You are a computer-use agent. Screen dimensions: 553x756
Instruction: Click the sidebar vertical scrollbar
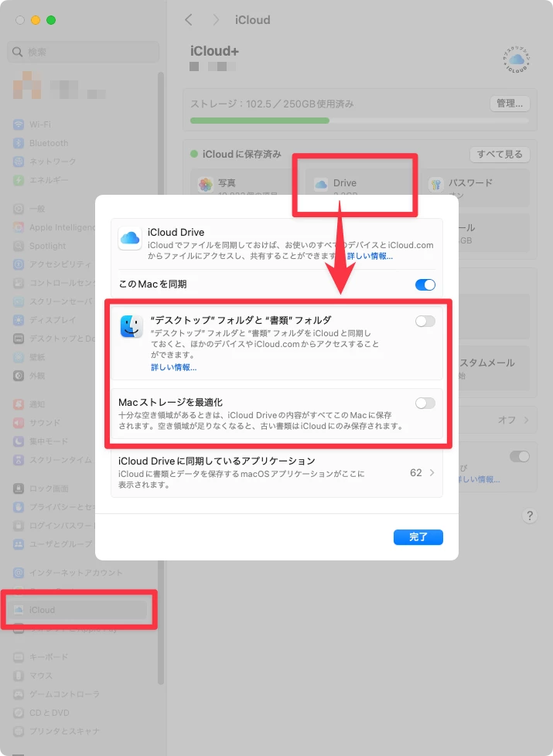pyautogui.click(x=161, y=379)
